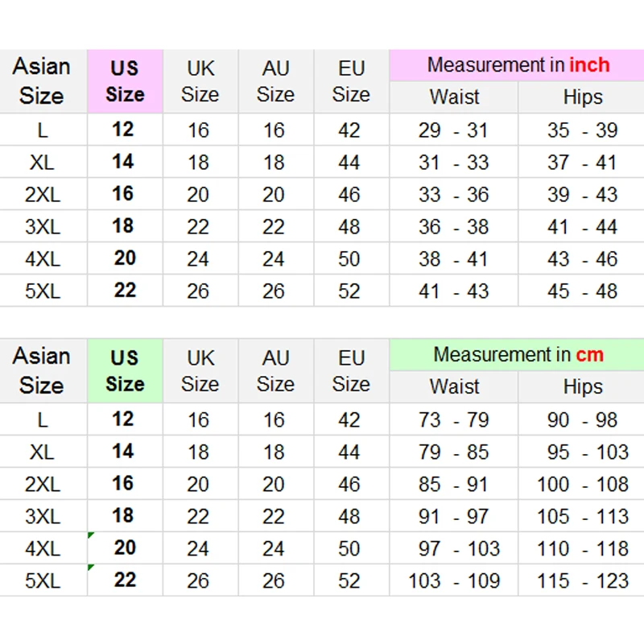Select the green-highlighted US Size header

[x=125, y=371]
